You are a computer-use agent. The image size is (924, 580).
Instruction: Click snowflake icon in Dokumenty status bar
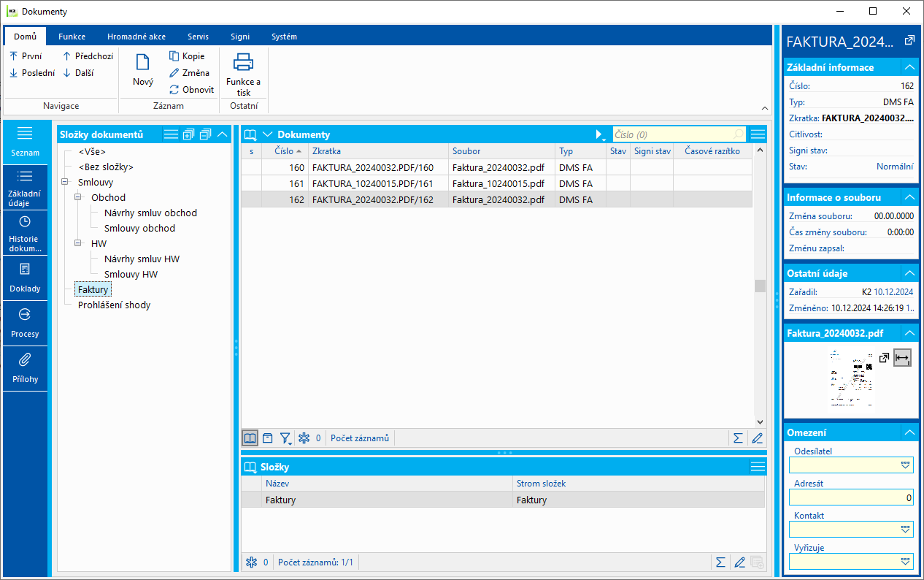pos(304,438)
